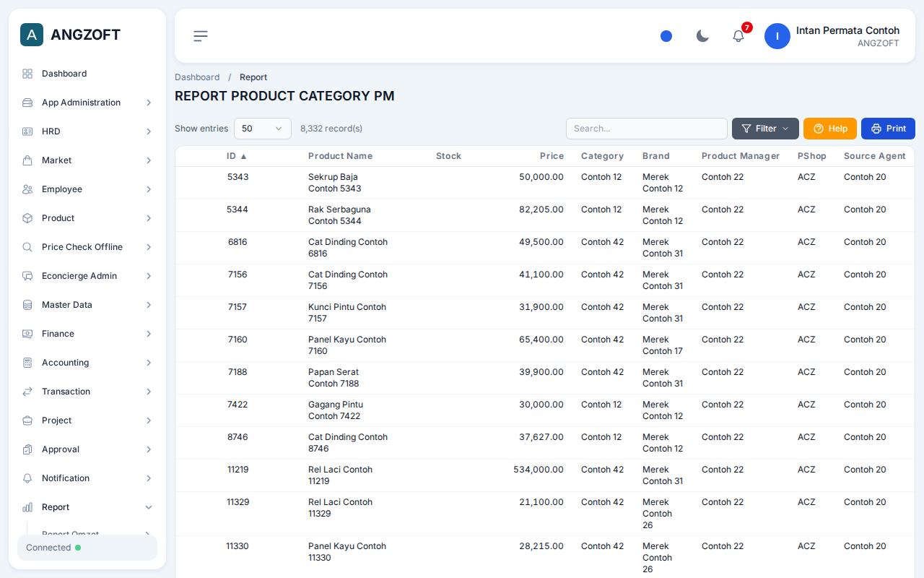This screenshot has height=578, width=924.
Task: Click the Master Data database icon
Action: 27,305
